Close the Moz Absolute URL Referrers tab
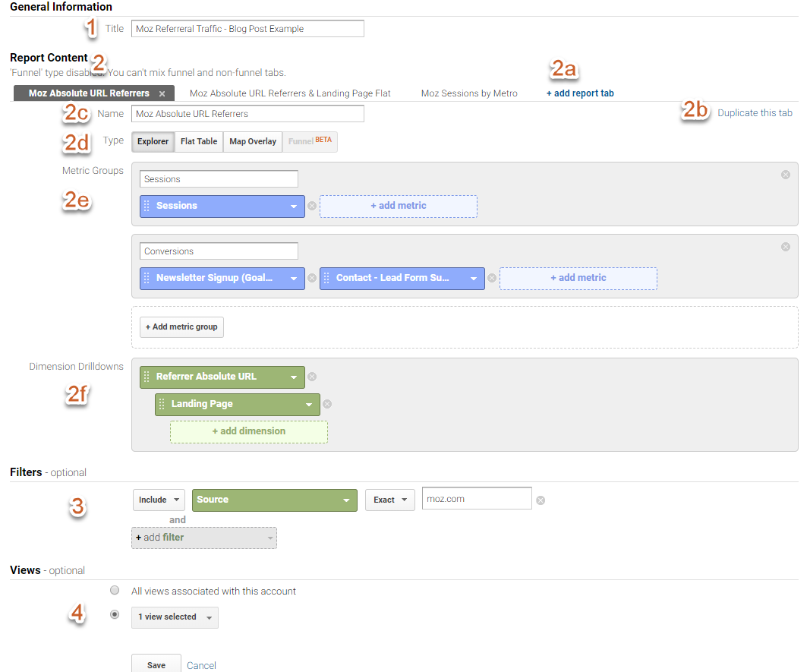 162,94
